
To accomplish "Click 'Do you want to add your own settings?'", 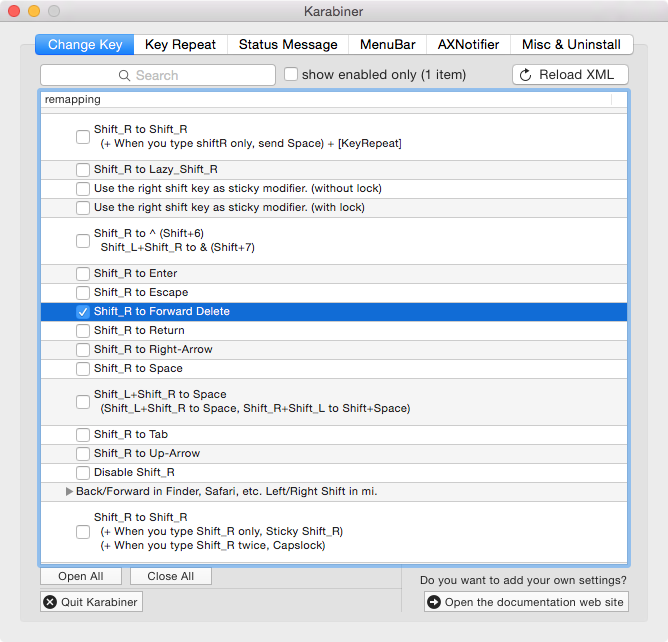I will coord(523,580).
